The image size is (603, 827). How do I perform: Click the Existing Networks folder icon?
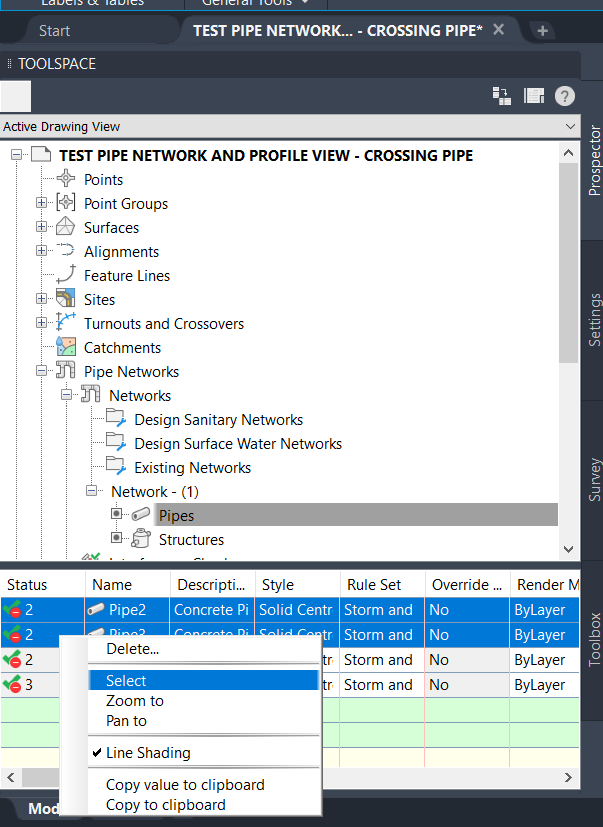pos(116,466)
